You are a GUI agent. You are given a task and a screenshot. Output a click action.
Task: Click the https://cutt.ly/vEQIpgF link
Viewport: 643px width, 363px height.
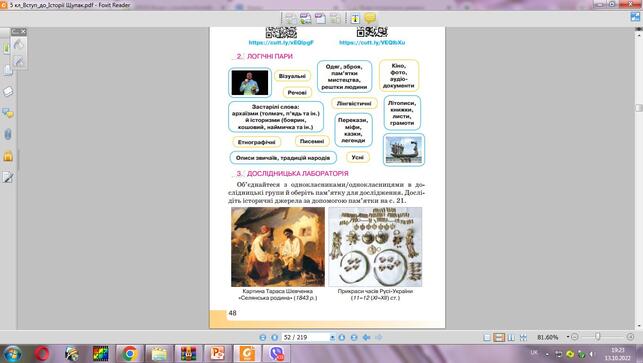281,42
